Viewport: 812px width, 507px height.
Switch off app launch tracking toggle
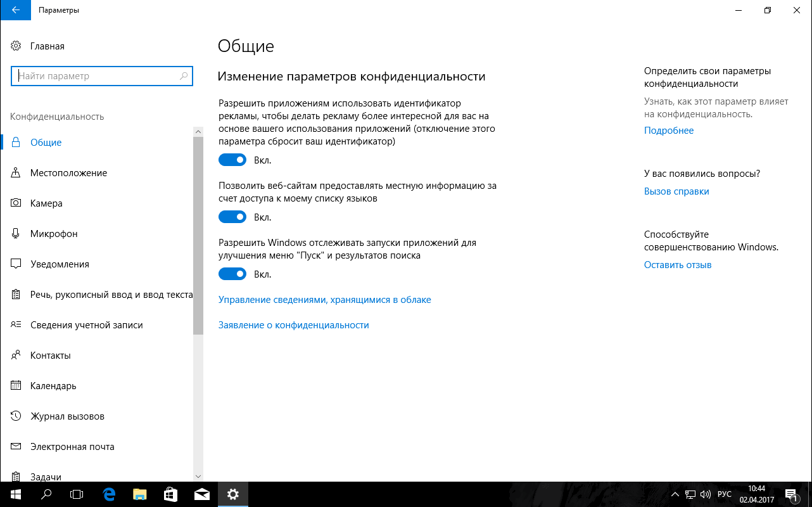[232, 274]
